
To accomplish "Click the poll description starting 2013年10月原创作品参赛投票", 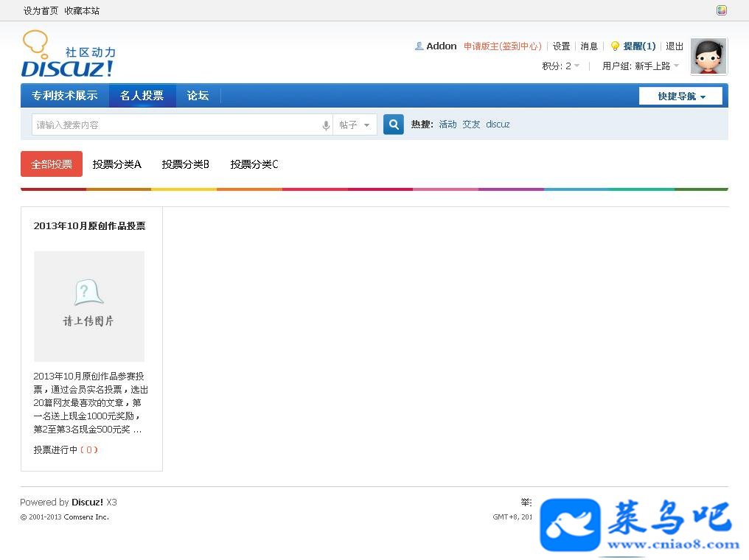I will 91,403.
